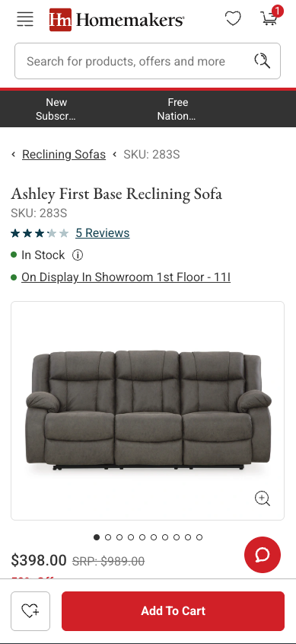
Task: Add sofa to wishlist with heart-plus button
Action: click(30, 611)
